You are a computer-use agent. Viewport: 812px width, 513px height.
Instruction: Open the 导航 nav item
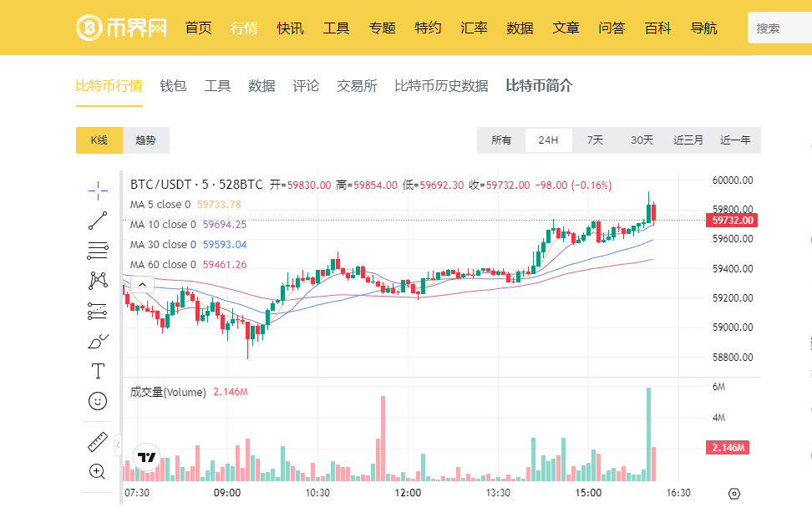tap(703, 28)
